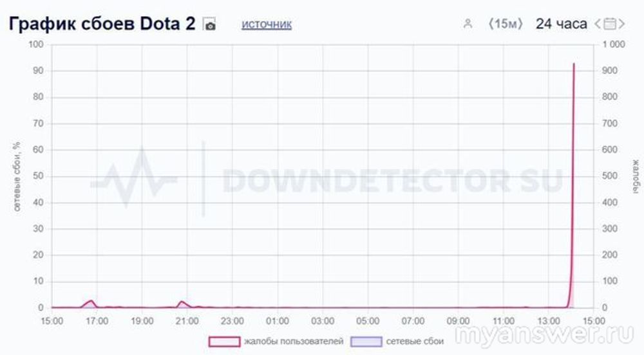644x355 pixels.
Task: Open the '24 часа' time range selector
Action: pyautogui.click(x=561, y=24)
